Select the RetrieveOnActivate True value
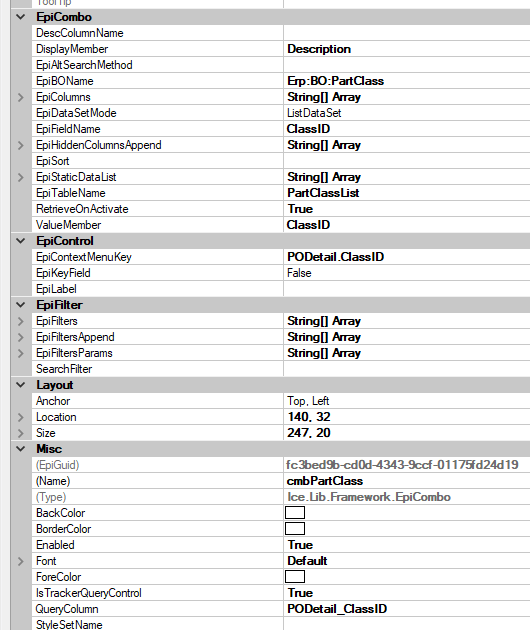 click(407, 209)
